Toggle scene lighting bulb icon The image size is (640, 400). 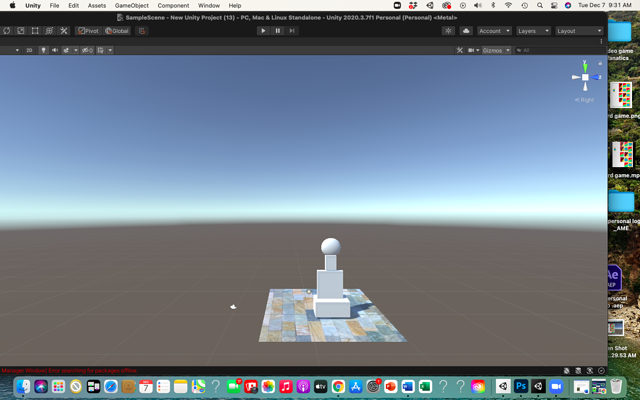(x=43, y=50)
